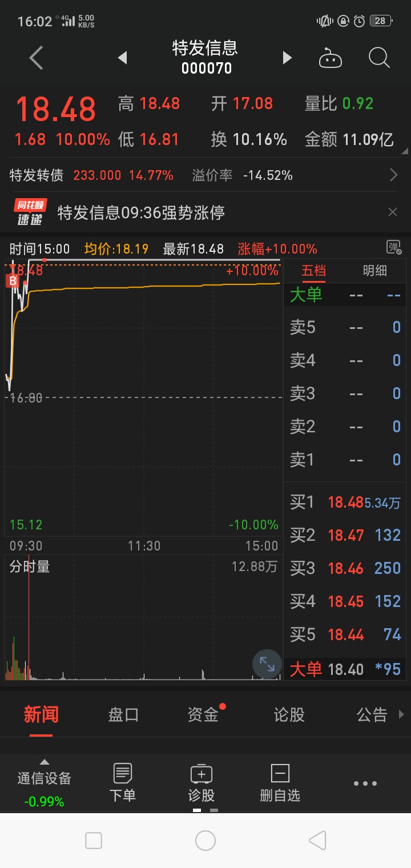This screenshot has width=411, height=868.
Task: Tap the B buy marker on chart
Action: point(11,280)
